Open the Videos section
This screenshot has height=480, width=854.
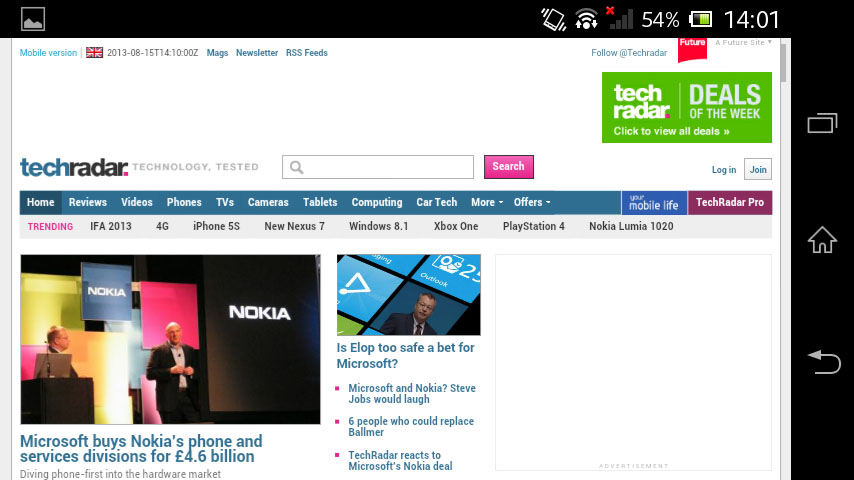pos(137,202)
